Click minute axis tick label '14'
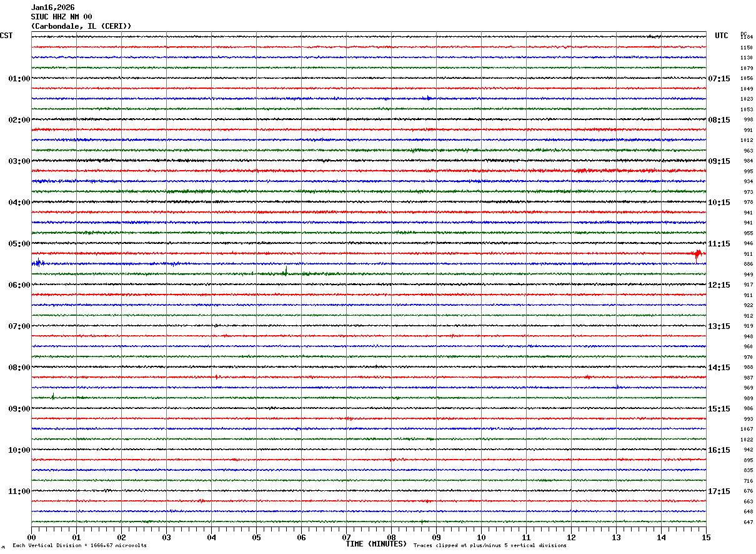Screen dimensions: 756x554 661,537
